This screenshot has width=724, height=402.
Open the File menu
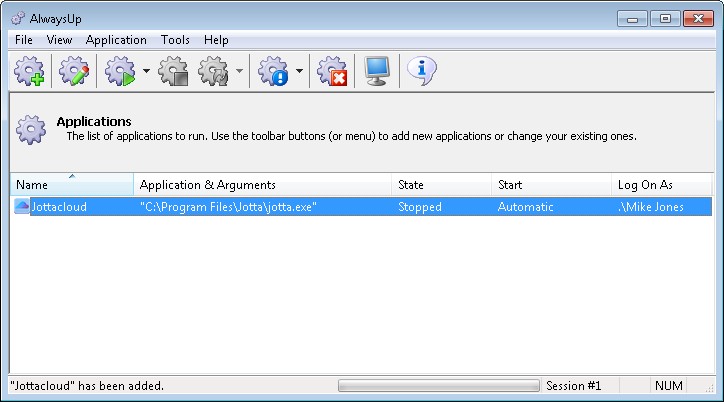coord(24,40)
